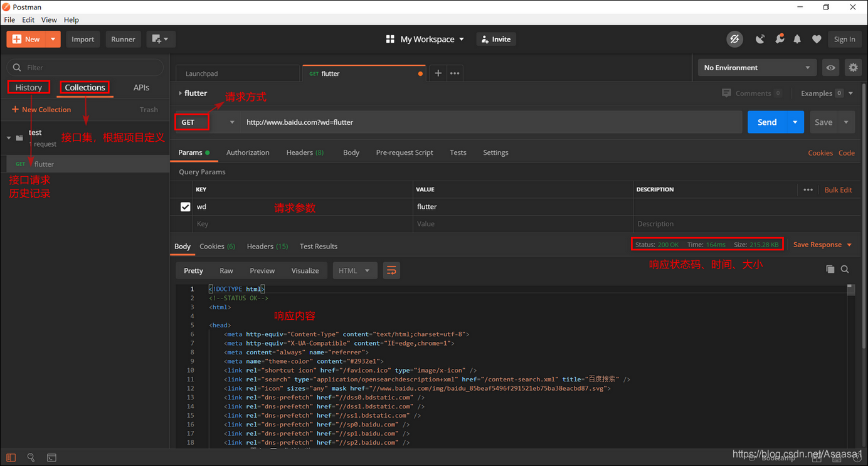Show response Headers (15) tab
This screenshot has height=466, width=868.
[x=267, y=246]
